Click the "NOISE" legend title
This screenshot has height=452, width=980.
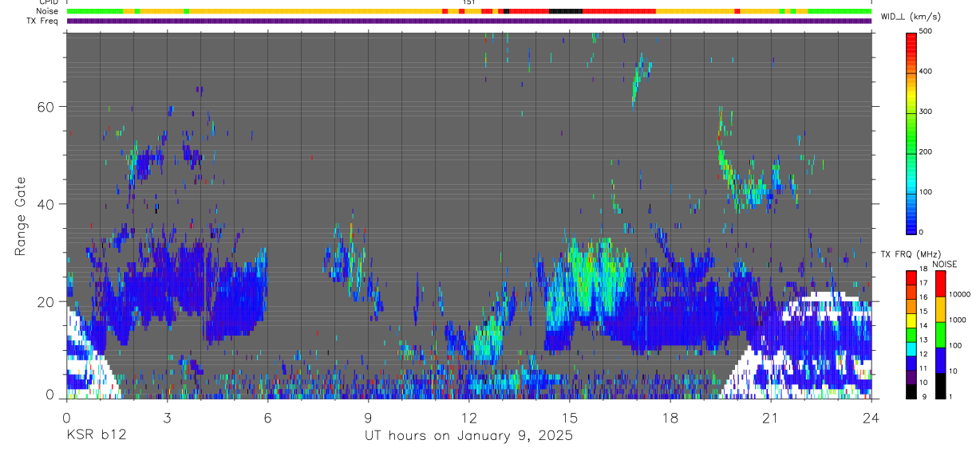945,265
